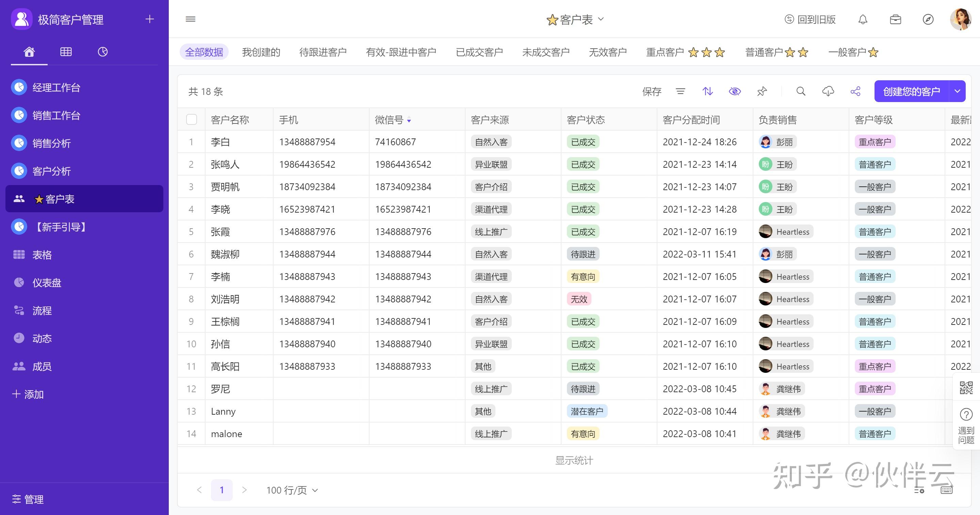Open the 100 行/页 page size dropdown

(x=292, y=490)
